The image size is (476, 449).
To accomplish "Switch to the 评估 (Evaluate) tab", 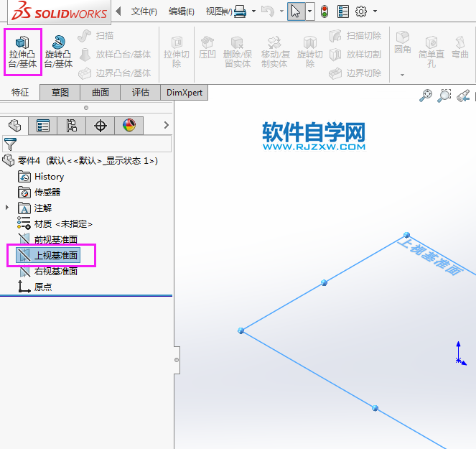I will click(140, 93).
